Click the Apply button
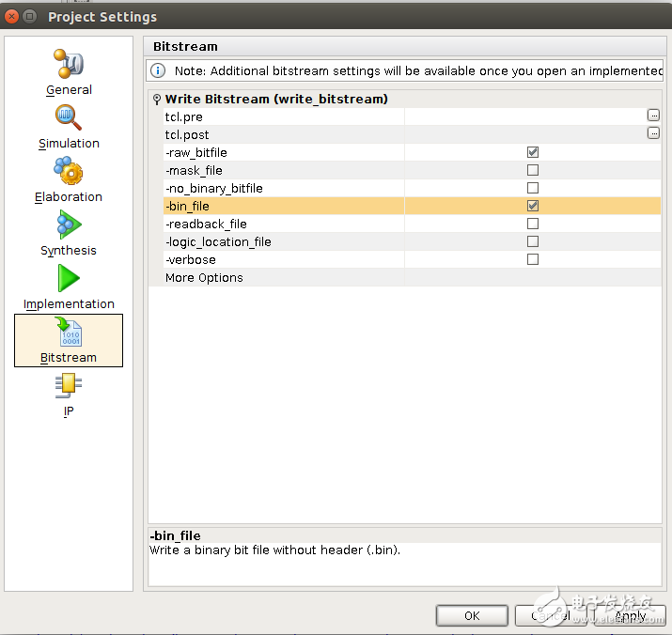Screen dimensions: 672x635 (630, 615)
